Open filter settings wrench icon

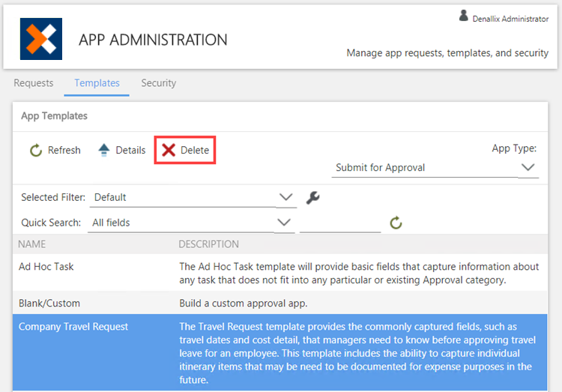[313, 198]
